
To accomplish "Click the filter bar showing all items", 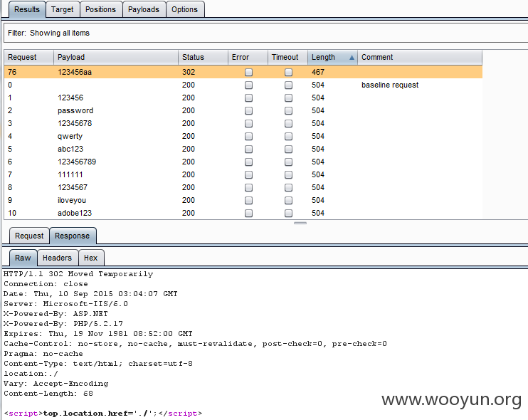I will tap(265, 33).
